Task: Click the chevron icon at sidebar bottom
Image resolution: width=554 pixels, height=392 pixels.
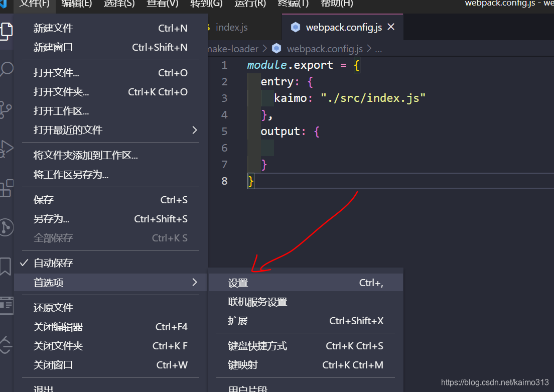Action: pos(4,345)
